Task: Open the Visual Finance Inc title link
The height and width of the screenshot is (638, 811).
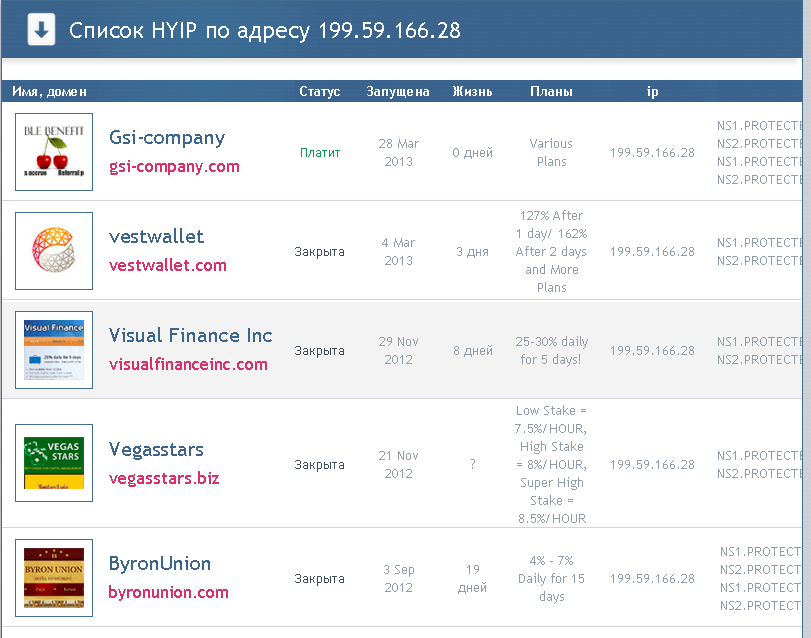Action: point(190,336)
